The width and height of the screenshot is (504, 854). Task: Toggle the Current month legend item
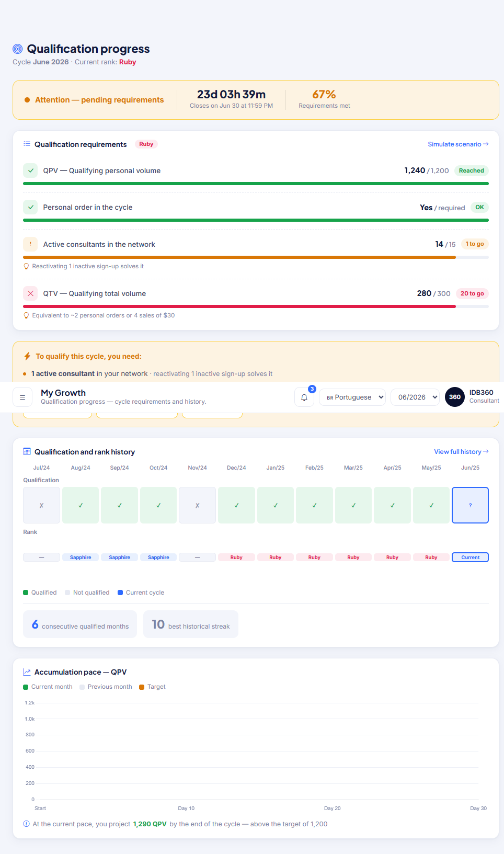tap(48, 687)
